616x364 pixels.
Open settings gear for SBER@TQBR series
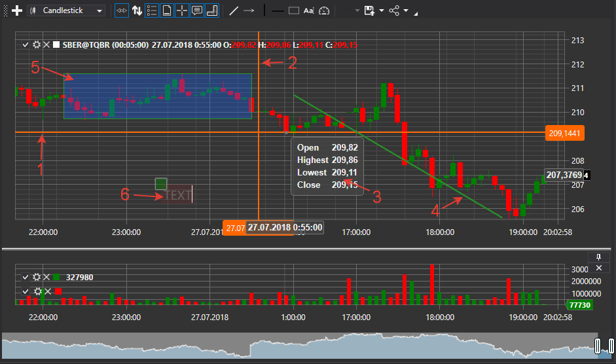pyautogui.click(x=36, y=45)
